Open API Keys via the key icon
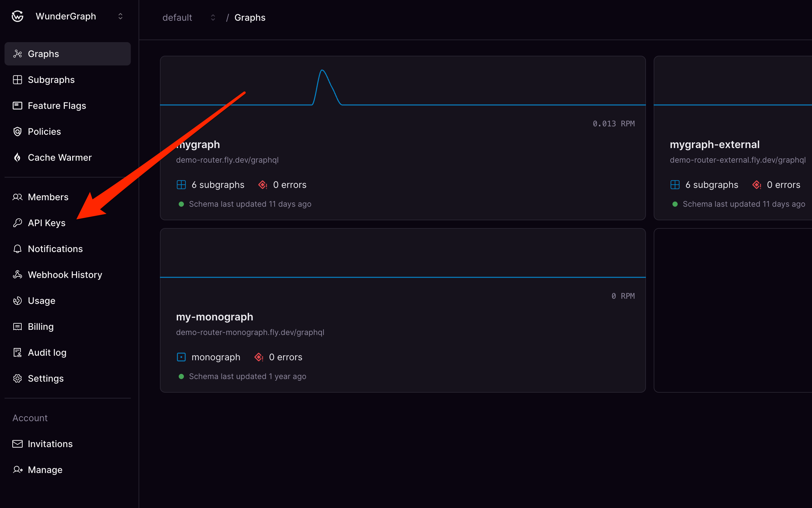The image size is (812, 508). tap(17, 223)
